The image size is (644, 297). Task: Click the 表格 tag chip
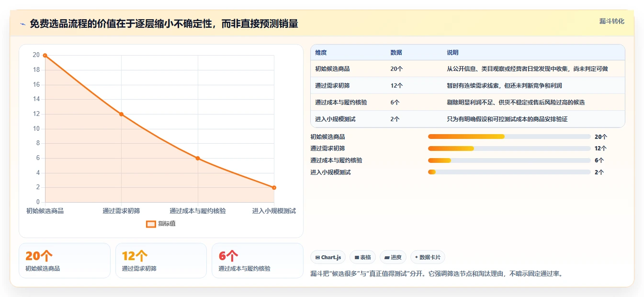[x=363, y=257]
